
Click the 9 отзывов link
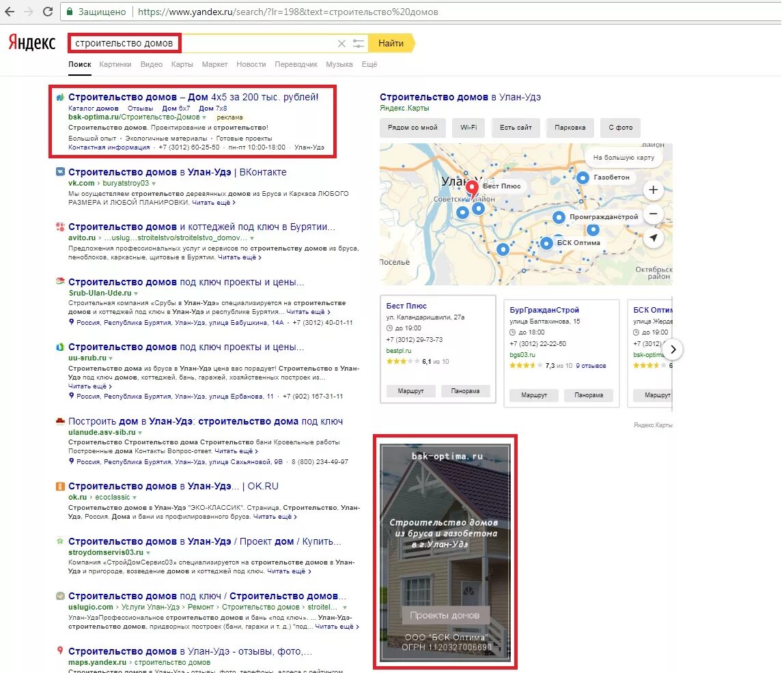[591, 366]
